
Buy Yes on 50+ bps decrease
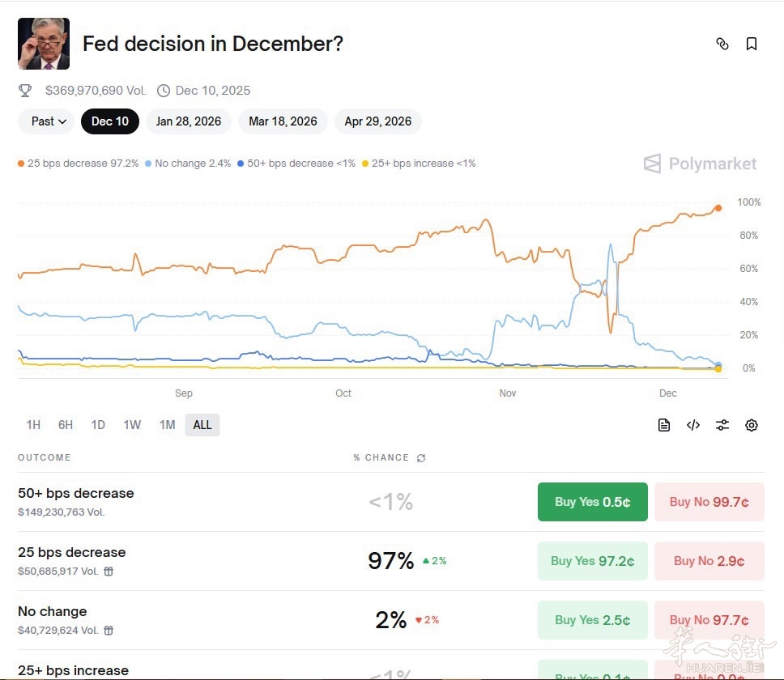pyautogui.click(x=592, y=502)
